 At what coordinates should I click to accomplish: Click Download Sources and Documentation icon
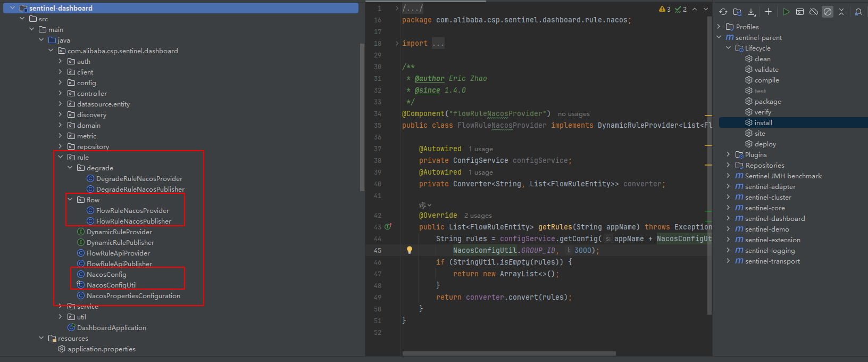pyautogui.click(x=752, y=12)
